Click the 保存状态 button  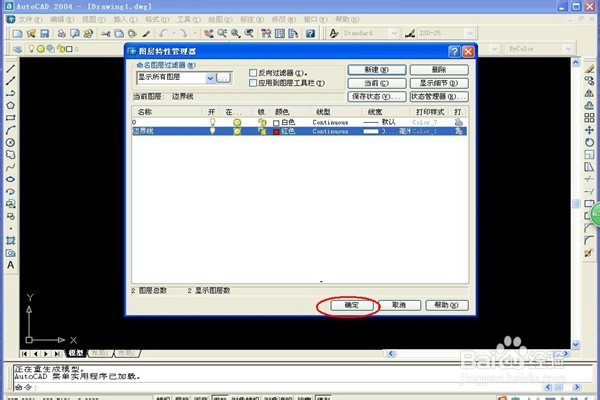pyautogui.click(x=377, y=96)
